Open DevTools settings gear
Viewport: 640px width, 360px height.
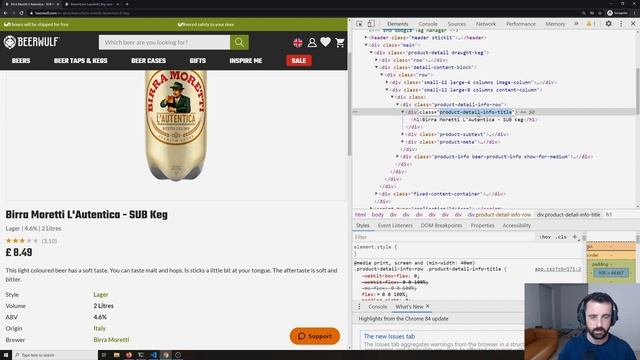[x=609, y=24]
